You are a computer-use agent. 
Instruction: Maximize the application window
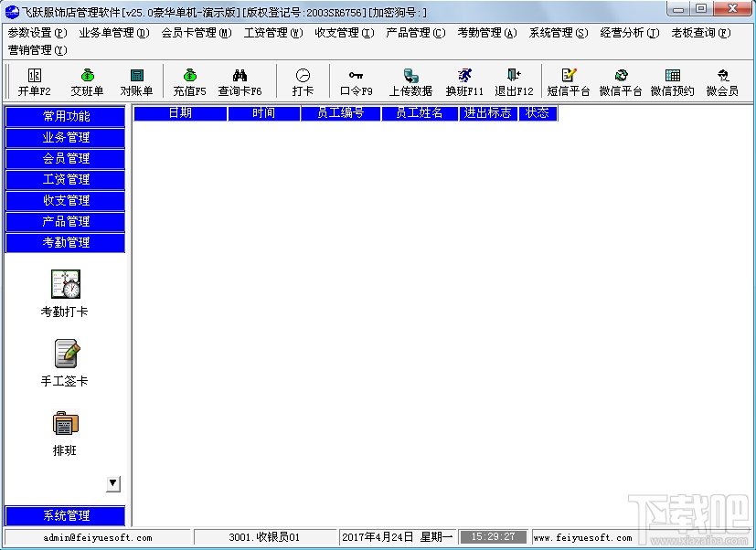[701, 9]
